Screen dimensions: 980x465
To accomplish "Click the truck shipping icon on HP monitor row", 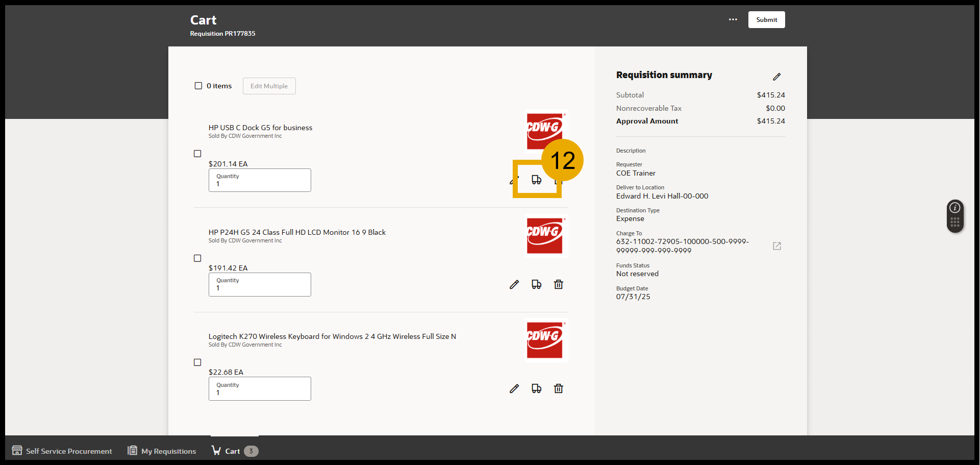I will pyautogui.click(x=536, y=284).
